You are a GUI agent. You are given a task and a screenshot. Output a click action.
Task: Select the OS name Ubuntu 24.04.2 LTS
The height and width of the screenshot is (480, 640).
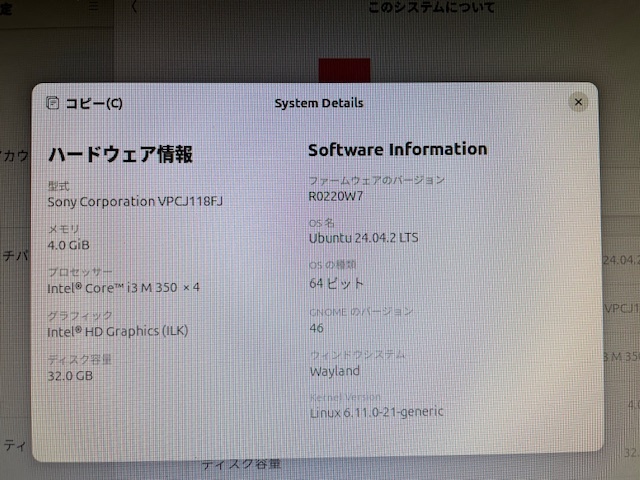coord(363,238)
